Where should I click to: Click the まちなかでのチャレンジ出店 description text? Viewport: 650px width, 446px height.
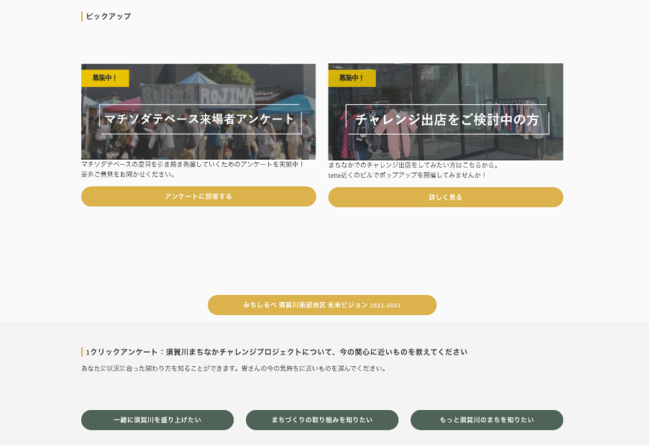(x=412, y=165)
